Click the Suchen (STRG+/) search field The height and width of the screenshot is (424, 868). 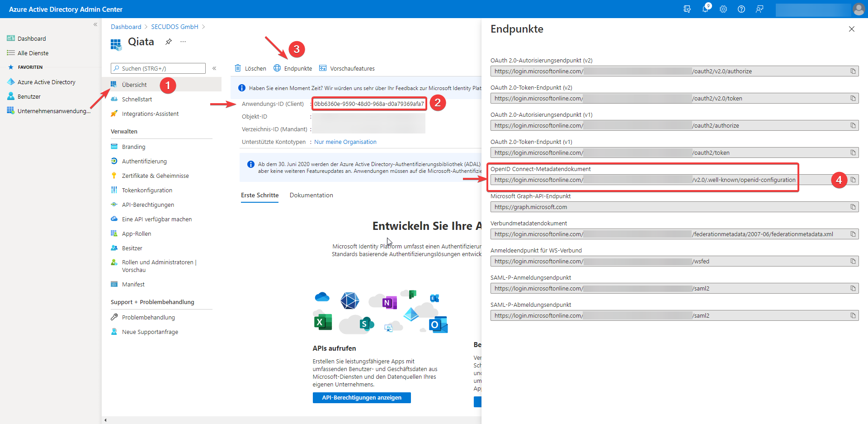tap(157, 68)
